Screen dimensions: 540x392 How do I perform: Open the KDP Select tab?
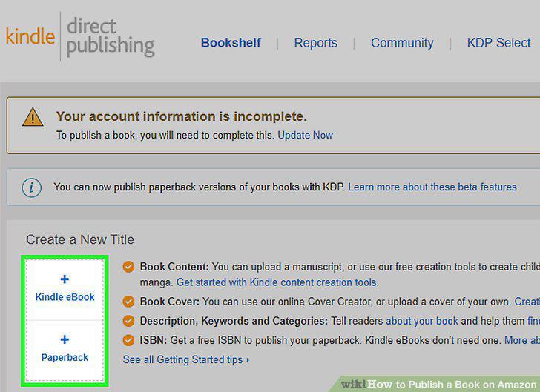(x=498, y=43)
